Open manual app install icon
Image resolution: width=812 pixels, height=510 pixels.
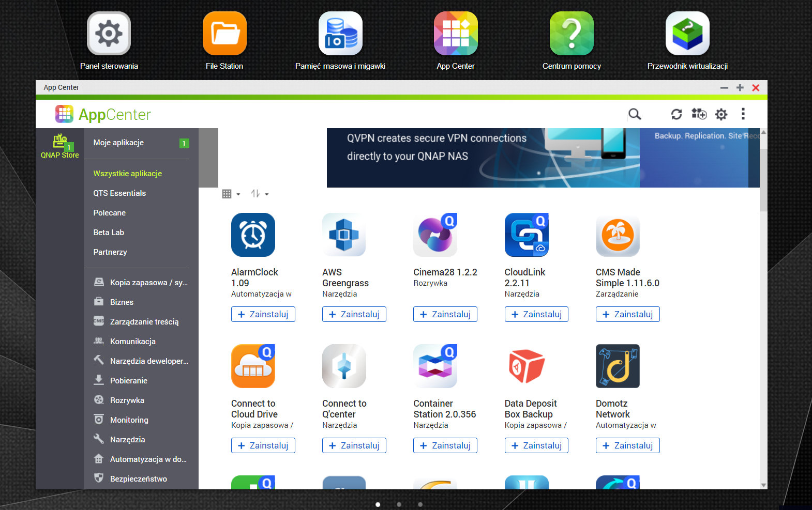pyautogui.click(x=699, y=114)
